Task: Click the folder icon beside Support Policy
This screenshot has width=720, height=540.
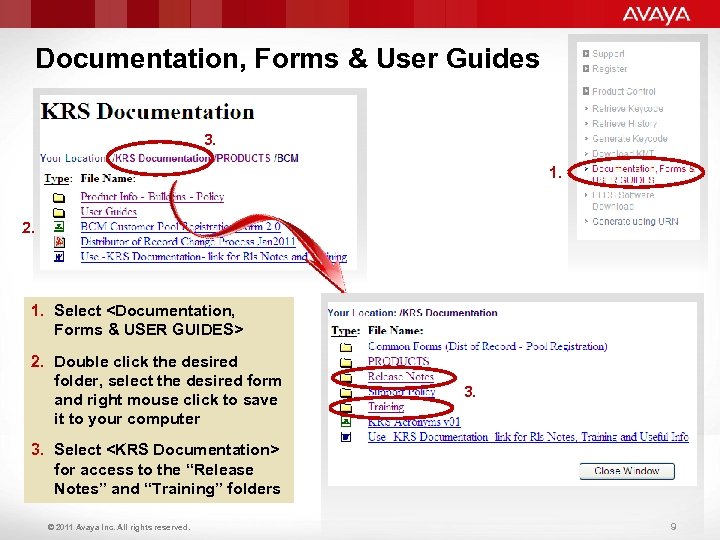Action: [346, 393]
